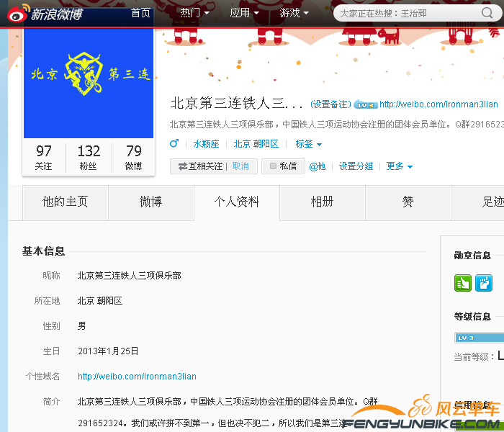Viewport: 504px width, 432px height.
Task: Click the 设置备注 link
Action: click(x=330, y=104)
